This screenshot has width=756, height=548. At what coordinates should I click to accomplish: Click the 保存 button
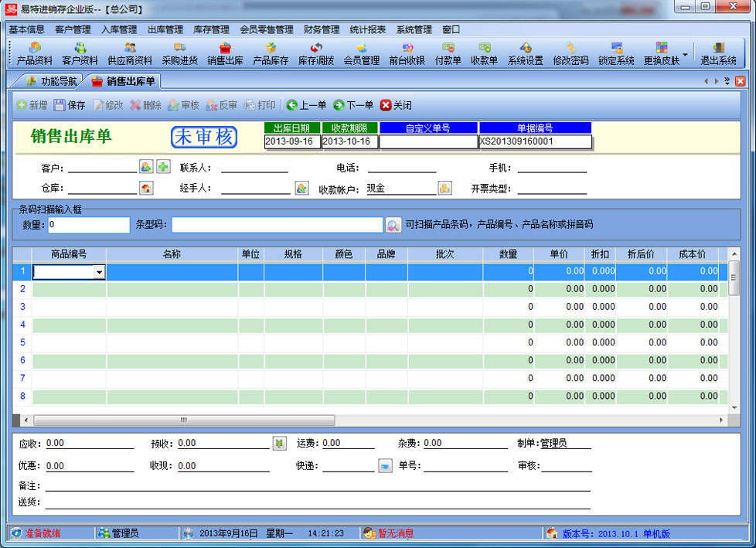point(69,105)
